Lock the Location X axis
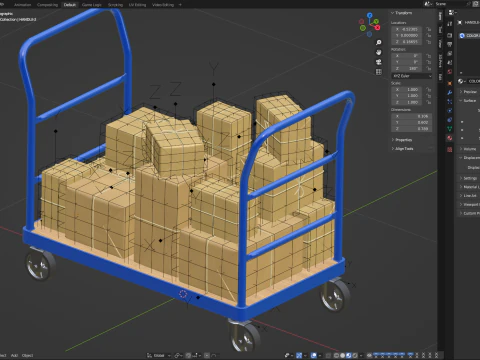480x360 pixels. point(429,29)
